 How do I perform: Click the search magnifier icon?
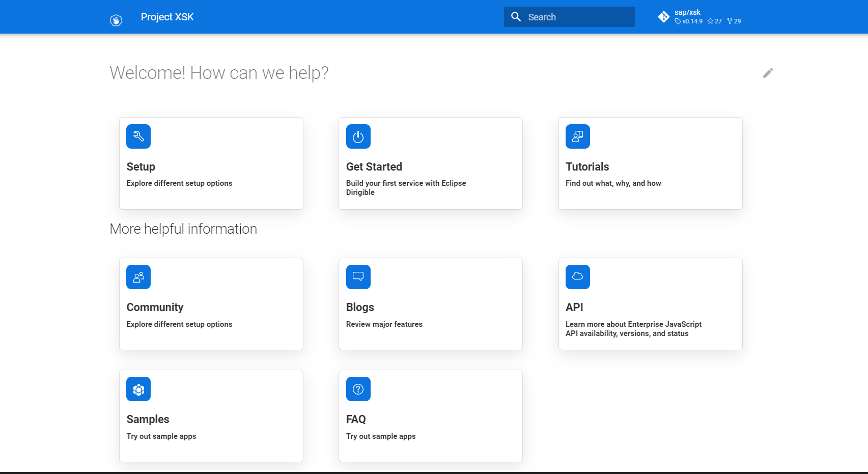tap(516, 16)
